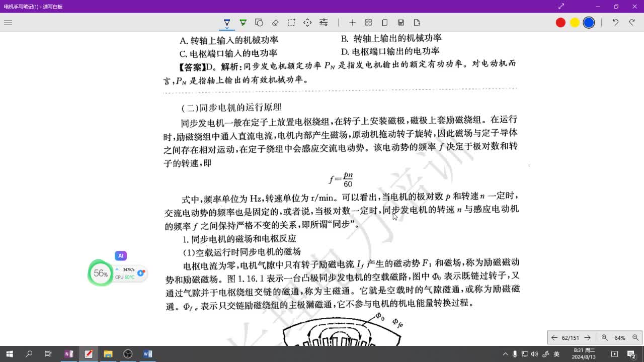
Task: Select the eraser tool
Action: pos(275,23)
